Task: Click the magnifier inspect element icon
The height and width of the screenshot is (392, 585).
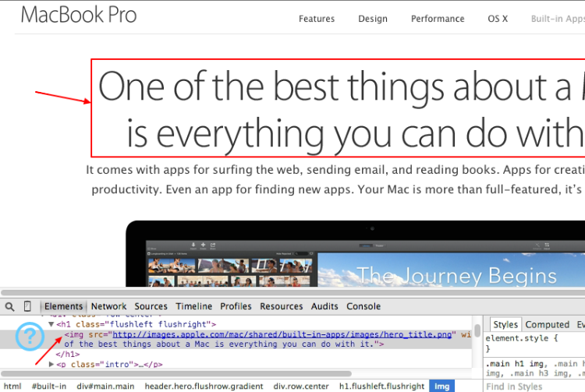Action: tap(9, 307)
